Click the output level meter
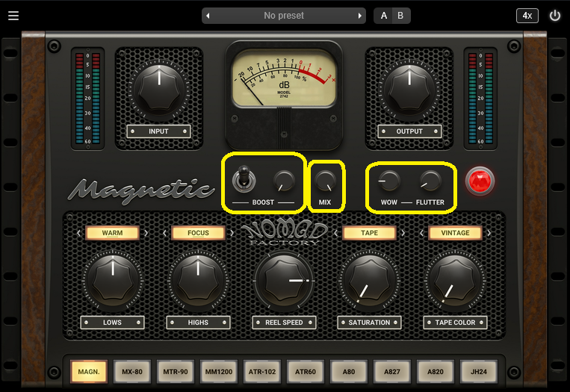The height and width of the screenshot is (392, 570). pos(480,99)
